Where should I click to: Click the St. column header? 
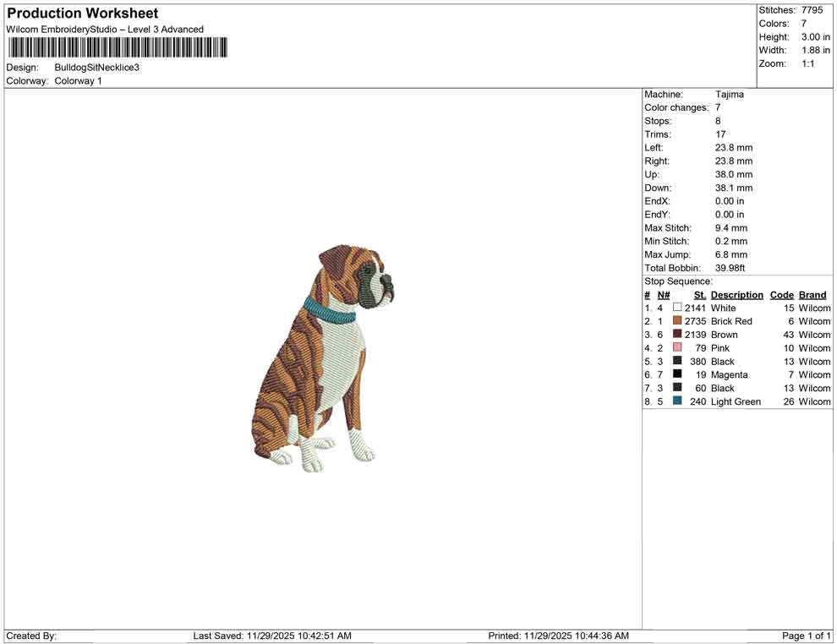700,295
